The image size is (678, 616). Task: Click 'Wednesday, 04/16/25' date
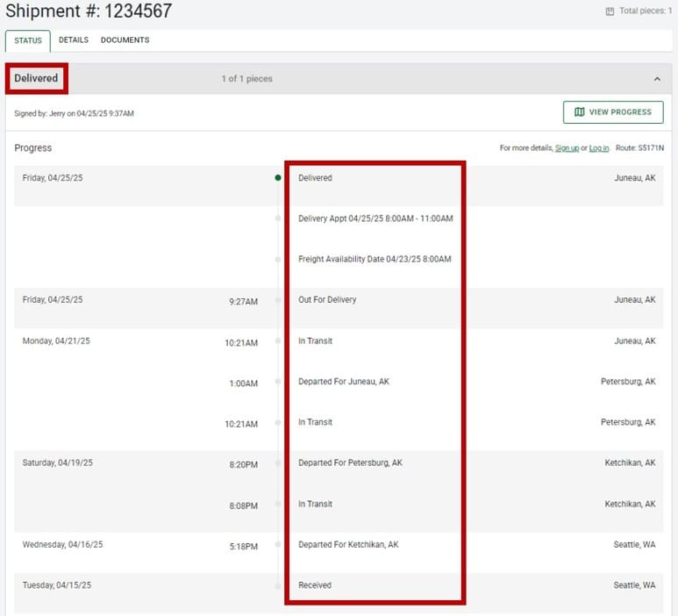click(62, 545)
